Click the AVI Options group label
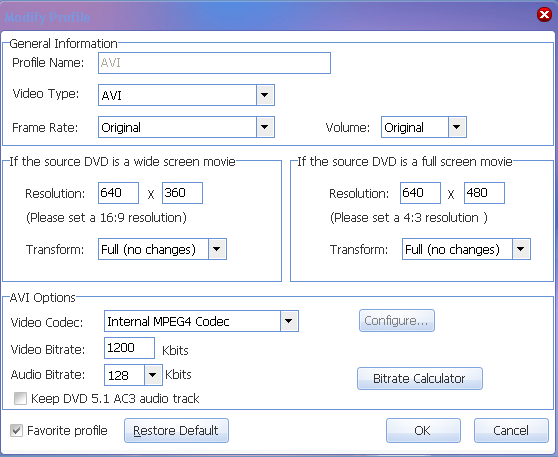 click(43, 297)
